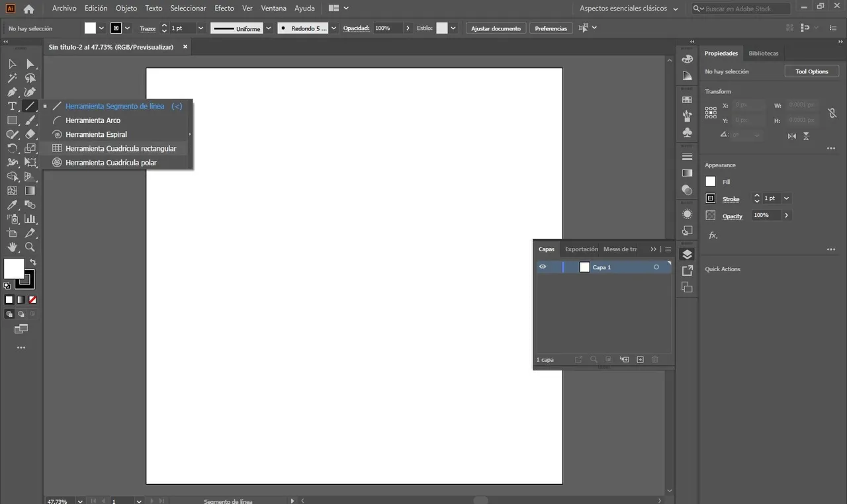Click the Ajustar documento button
The image size is (847, 504).
tap(496, 28)
